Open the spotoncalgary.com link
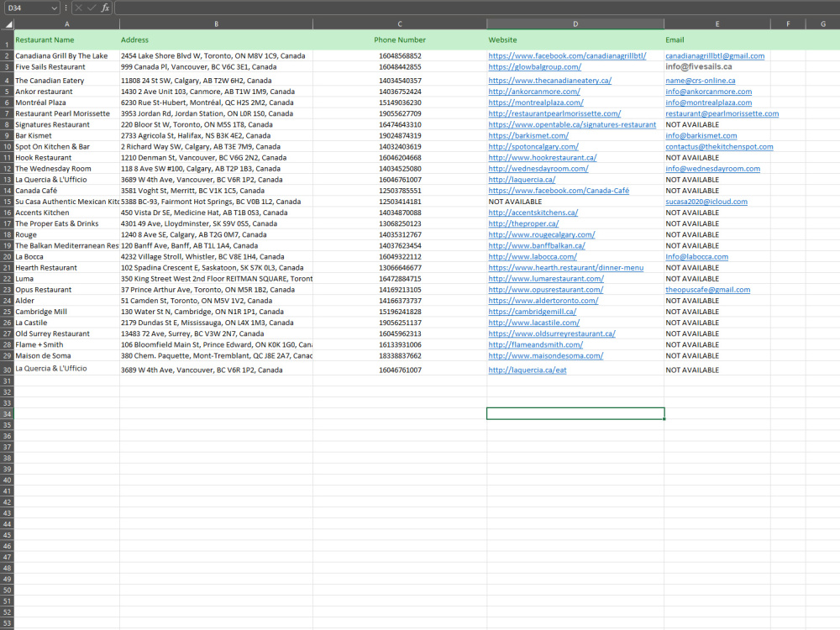The width and height of the screenshot is (840, 630). [x=533, y=147]
